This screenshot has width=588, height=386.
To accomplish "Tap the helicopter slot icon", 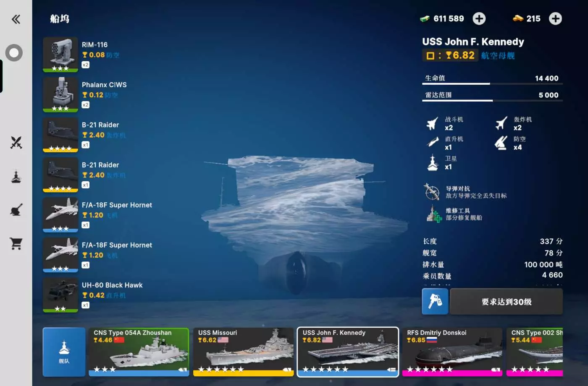I will click(432, 143).
